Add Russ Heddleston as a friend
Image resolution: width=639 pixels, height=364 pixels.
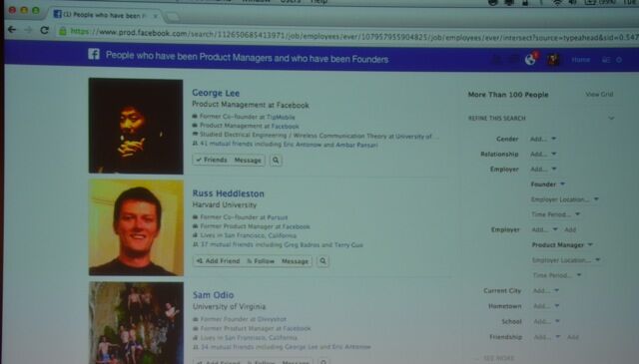[218, 260]
